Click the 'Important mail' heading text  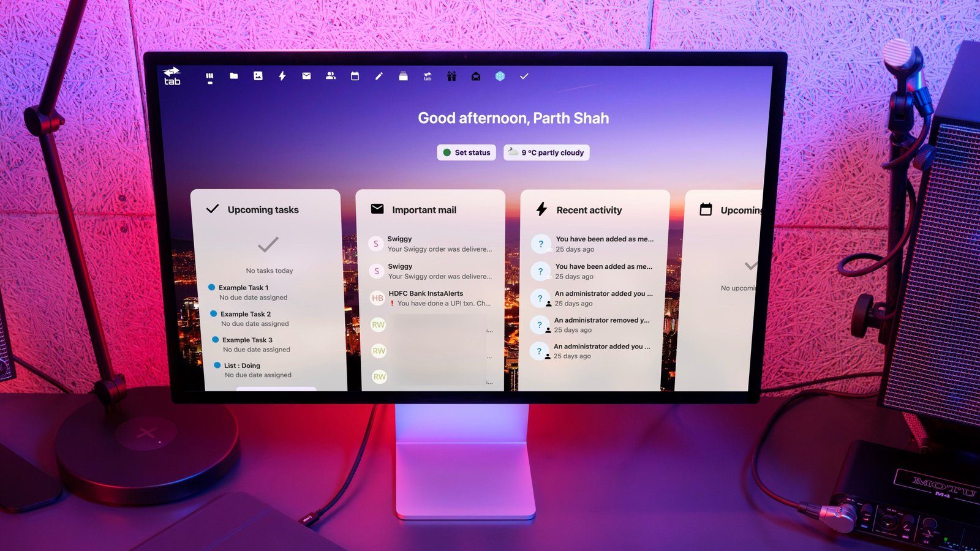click(x=424, y=210)
